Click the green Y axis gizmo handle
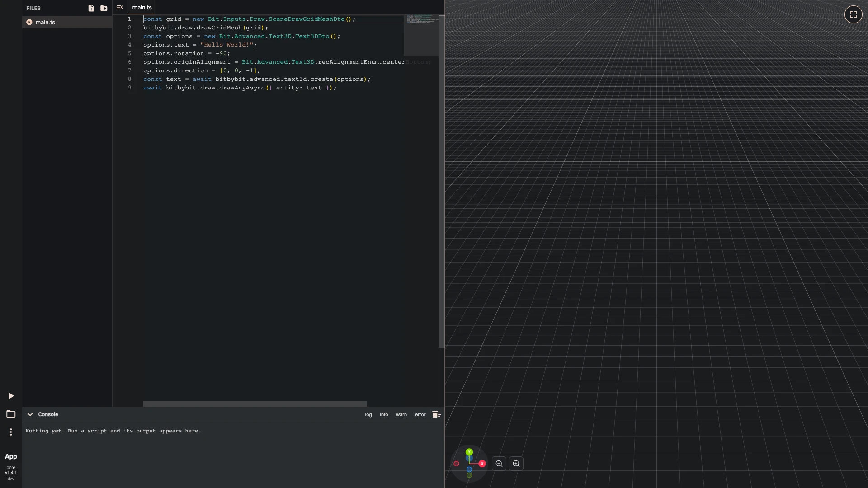This screenshot has height=488, width=868. [469, 452]
